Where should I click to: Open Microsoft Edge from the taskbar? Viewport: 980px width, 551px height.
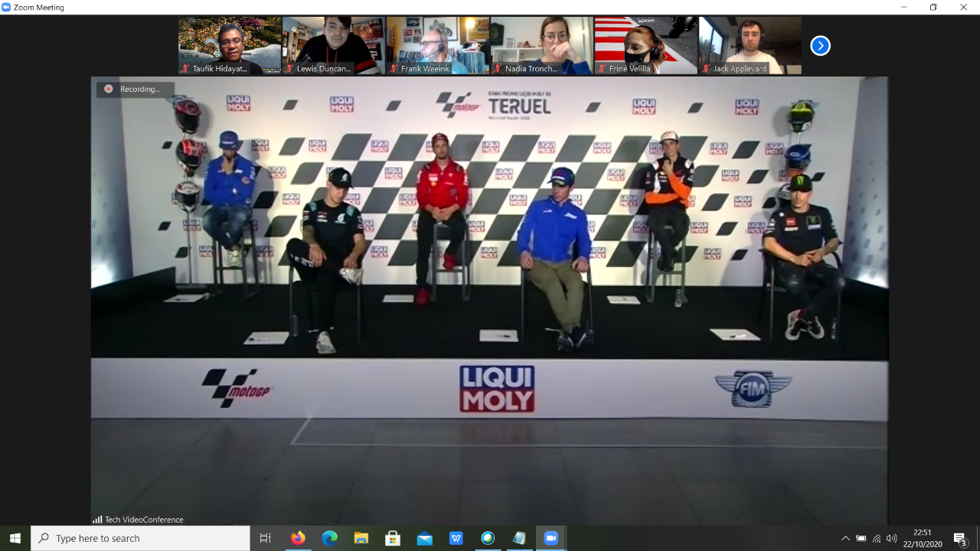(329, 538)
